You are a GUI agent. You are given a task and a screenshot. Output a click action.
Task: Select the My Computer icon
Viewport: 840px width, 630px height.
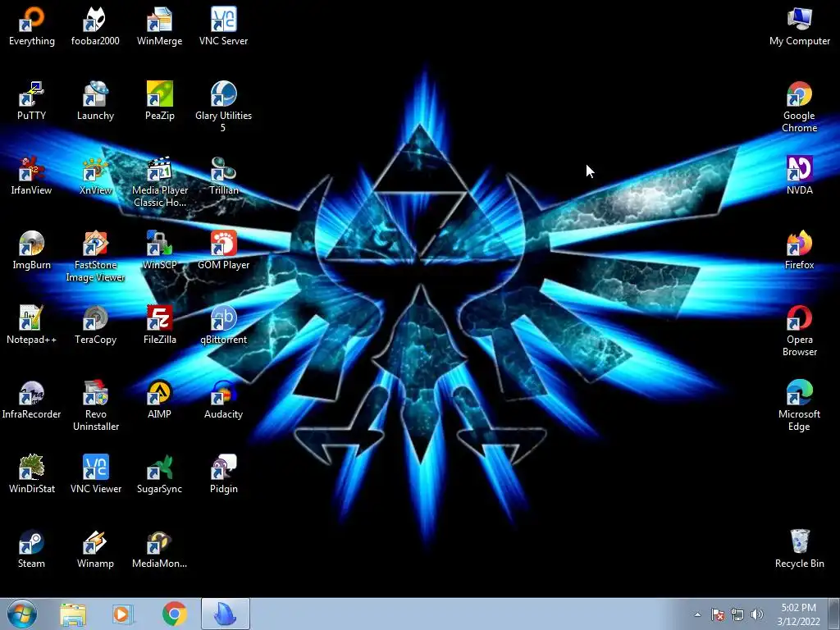(x=799, y=26)
